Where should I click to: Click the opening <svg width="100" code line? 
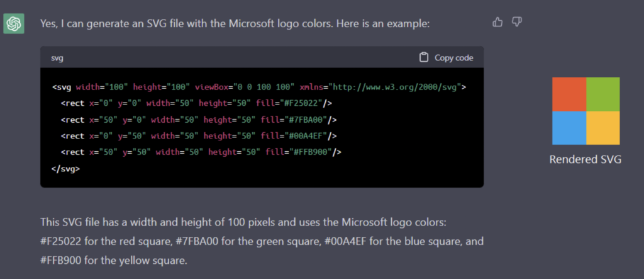259,88
